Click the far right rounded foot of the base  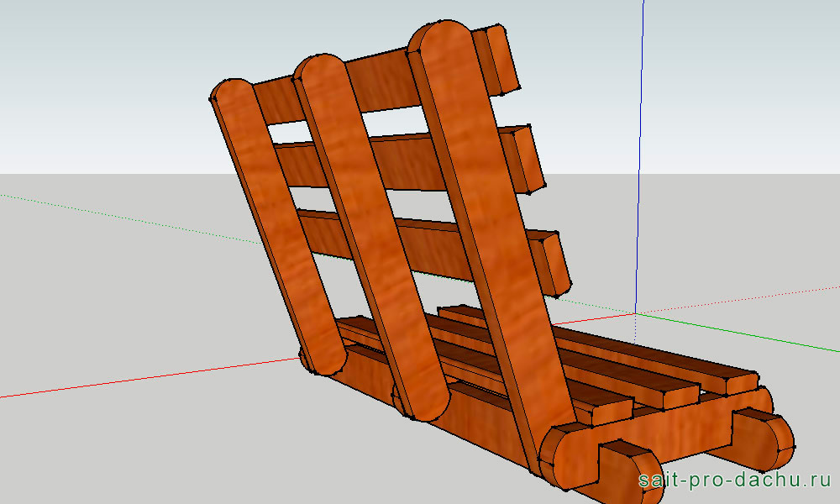click(x=777, y=441)
